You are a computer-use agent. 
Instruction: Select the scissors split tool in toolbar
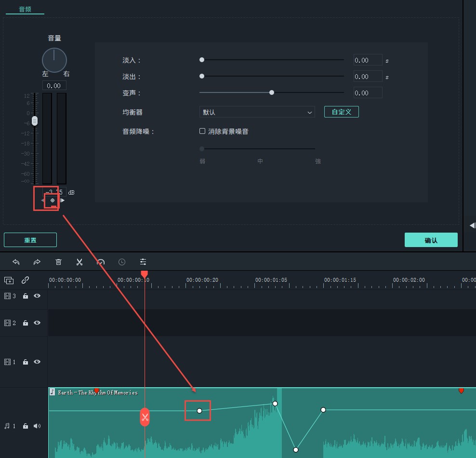79,262
